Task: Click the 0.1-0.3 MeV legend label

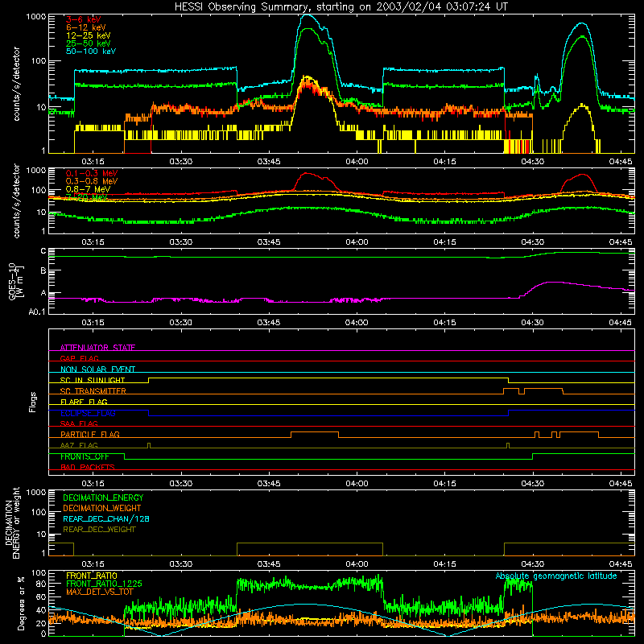Action: [x=92, y=173]
